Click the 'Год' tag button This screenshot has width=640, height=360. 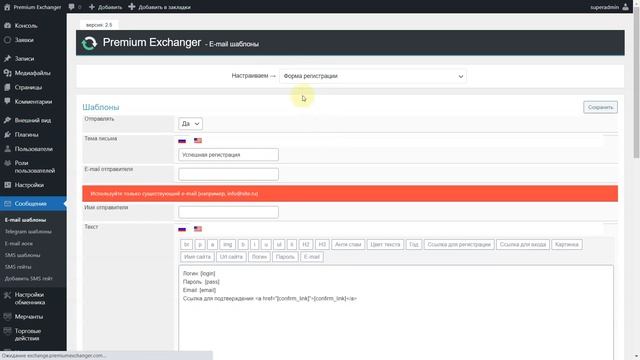[414, 244]
